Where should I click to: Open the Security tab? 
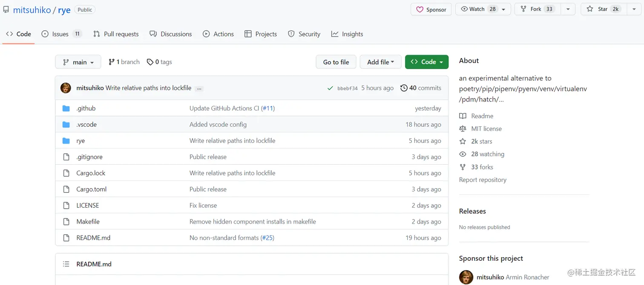304,34
